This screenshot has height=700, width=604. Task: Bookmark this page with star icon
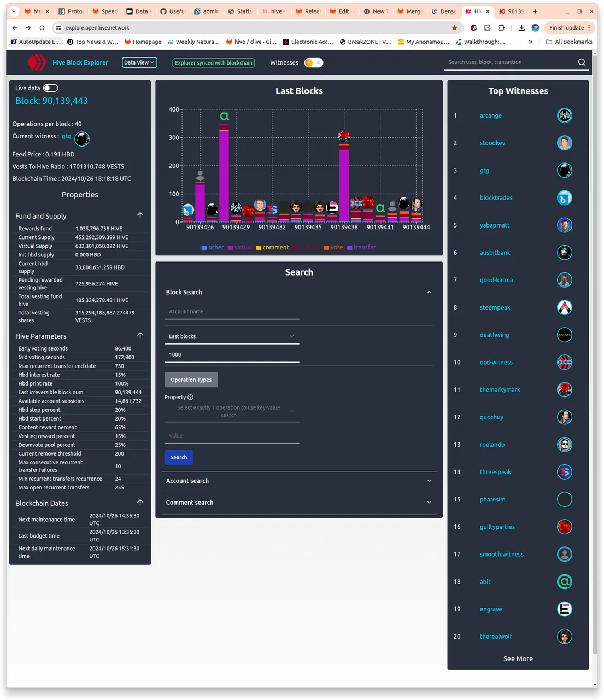(x=454, y=28)
